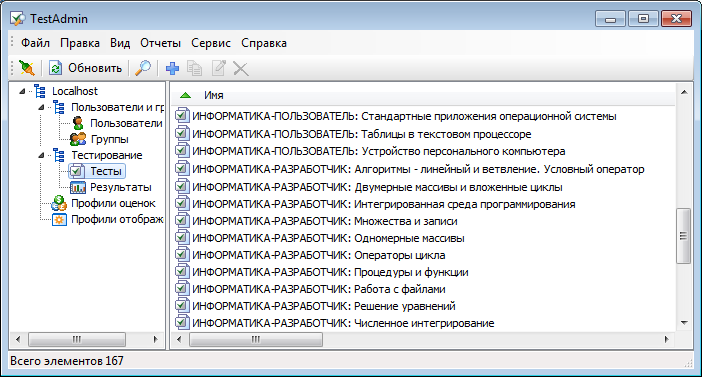Select Профили оценок in the tree
Viewport: 702px width, 377px height.
pos(113,203)
